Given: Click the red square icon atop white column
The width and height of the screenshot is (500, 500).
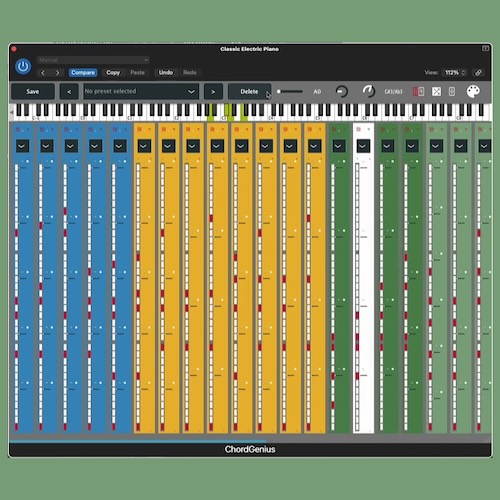Looking at the screenshot, I should [359, 129].
